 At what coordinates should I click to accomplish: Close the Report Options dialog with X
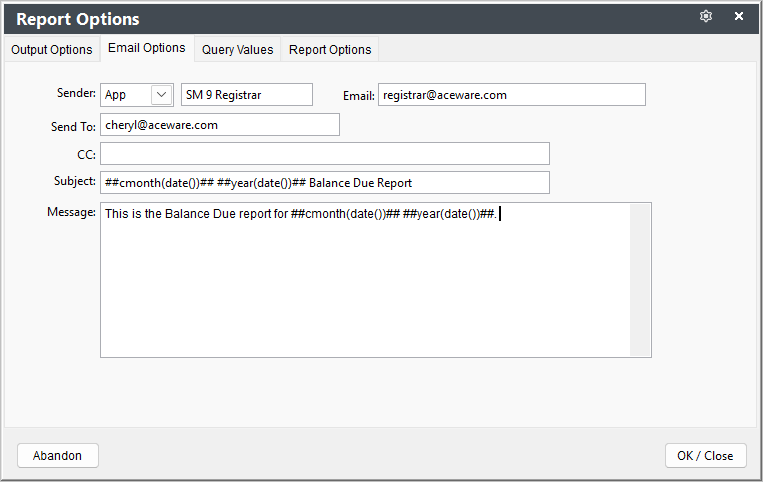[x=739, y=17]
